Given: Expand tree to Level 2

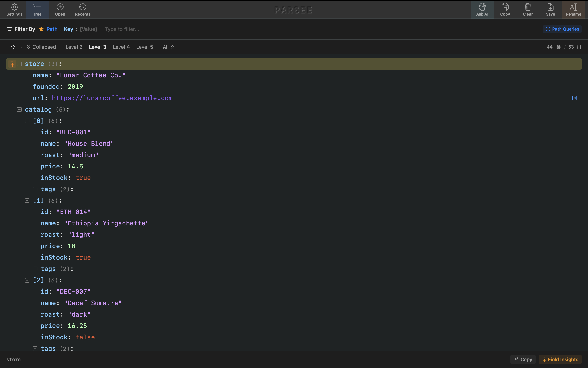Looking at the screenshot, I should point(74,47).
